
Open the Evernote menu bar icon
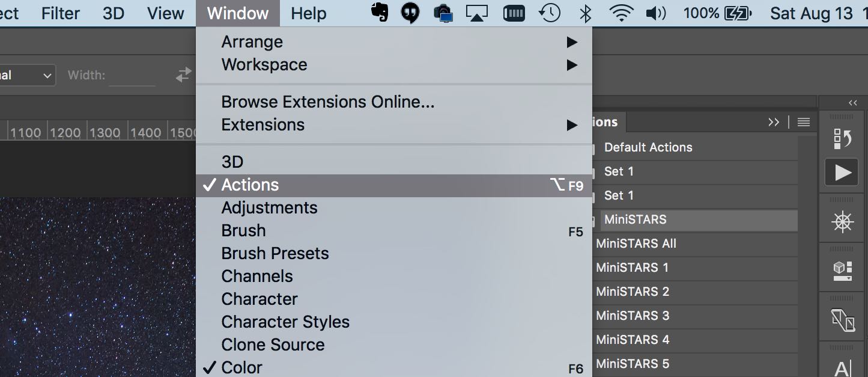point(380,13)
